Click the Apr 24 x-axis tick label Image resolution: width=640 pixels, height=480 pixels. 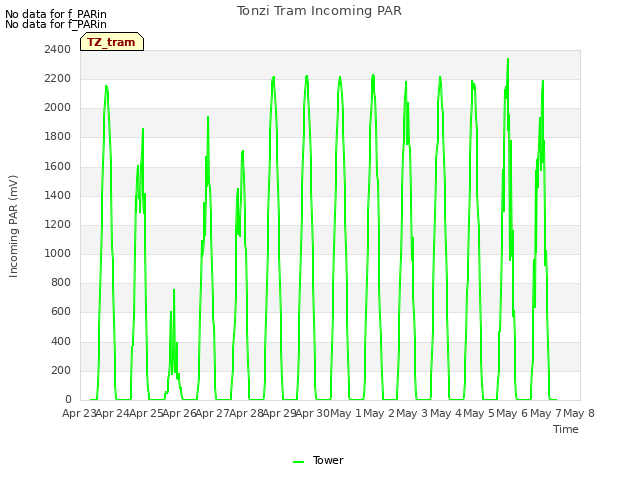pos(113,413)
